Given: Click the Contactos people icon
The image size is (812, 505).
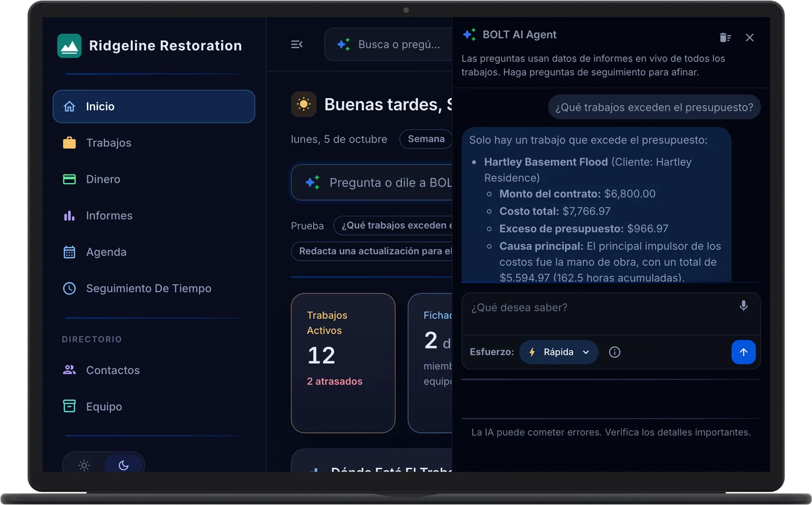Looking at the screenshot, I should pos(70,370).
